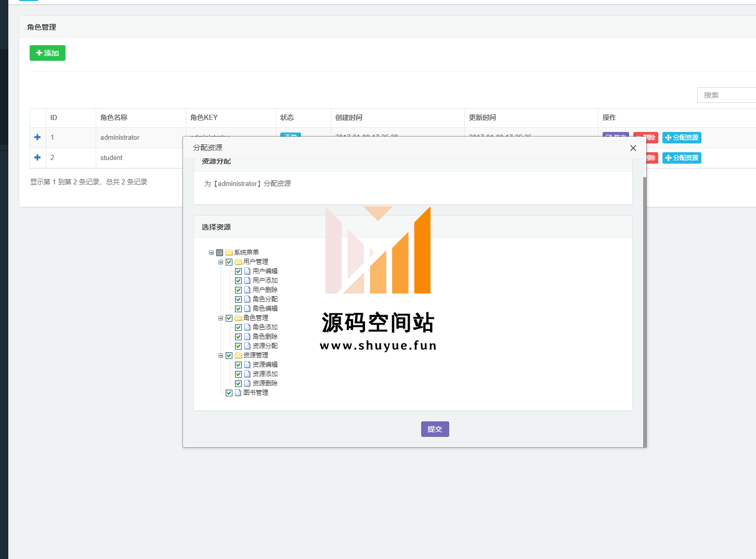
Task: Click the 角色编辑 document icon
Action: click(x=247, y=309)
